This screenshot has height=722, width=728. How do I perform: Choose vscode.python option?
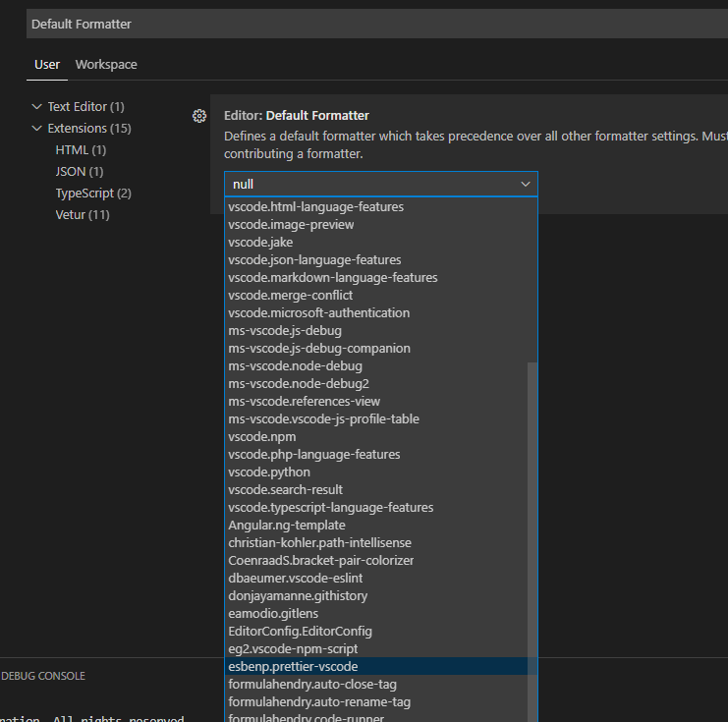click(x=376, y=472)
